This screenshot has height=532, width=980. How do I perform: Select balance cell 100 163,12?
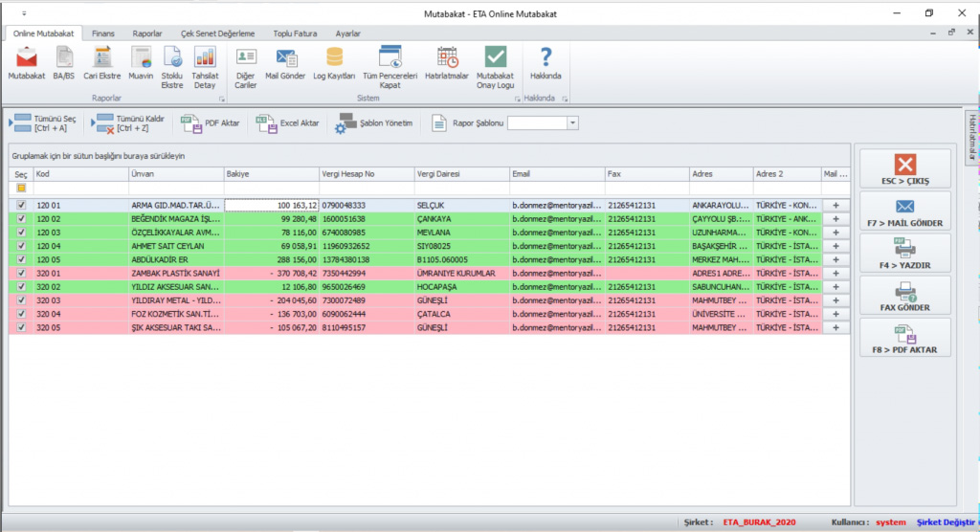coord(271,205)
